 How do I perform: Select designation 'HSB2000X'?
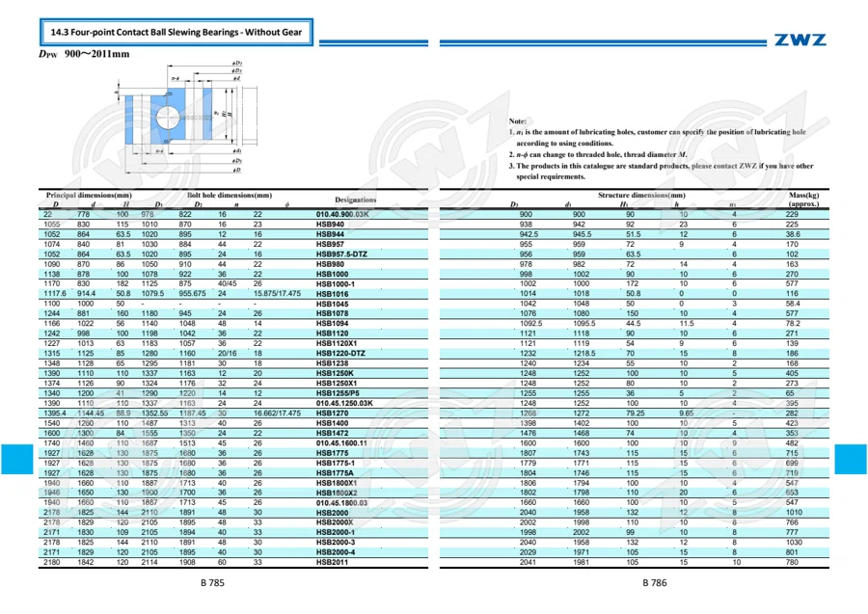click(335, 522)
